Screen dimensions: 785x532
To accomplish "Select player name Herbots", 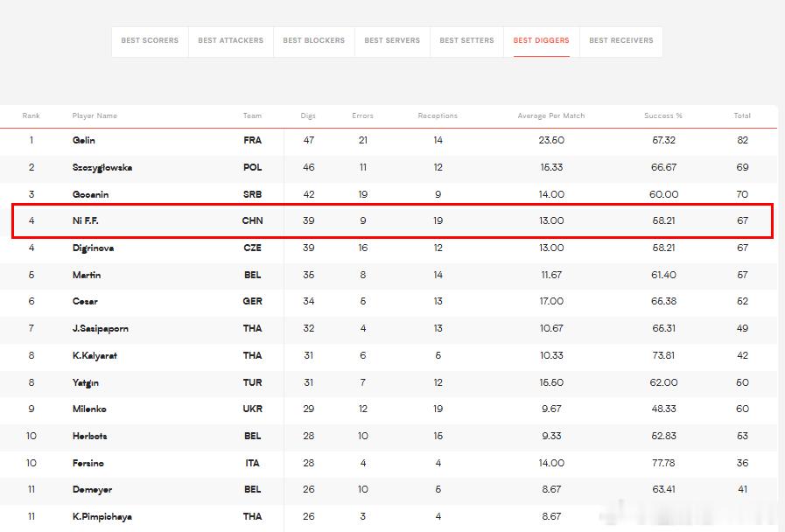I will (89, 436).
